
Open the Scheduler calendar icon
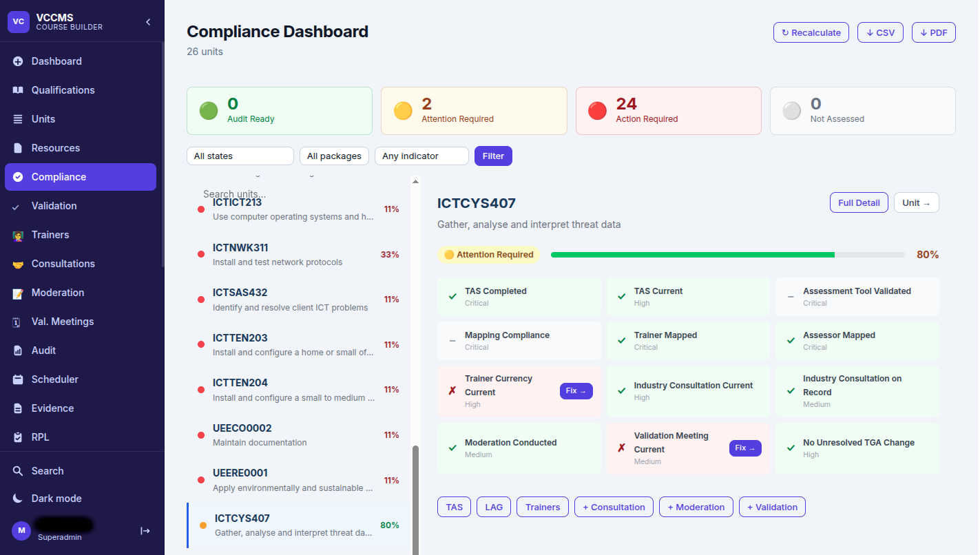pyautogui.click(x=18, y=379)
